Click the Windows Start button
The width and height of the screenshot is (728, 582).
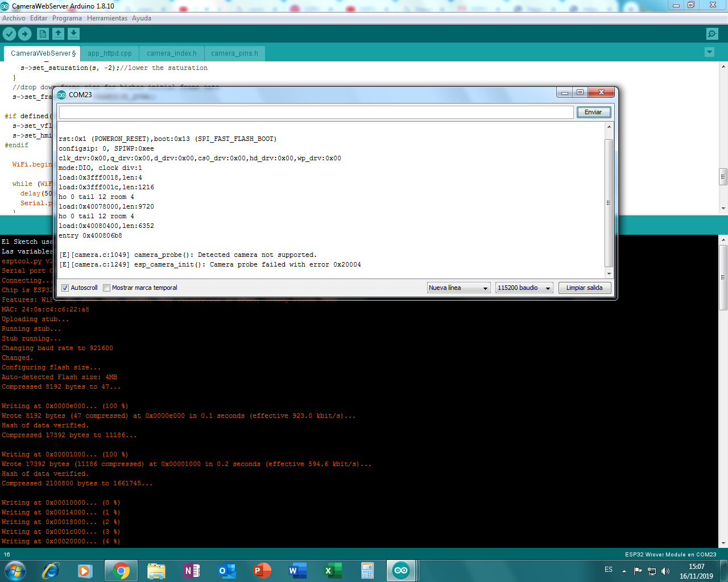(x=15, y=571)
